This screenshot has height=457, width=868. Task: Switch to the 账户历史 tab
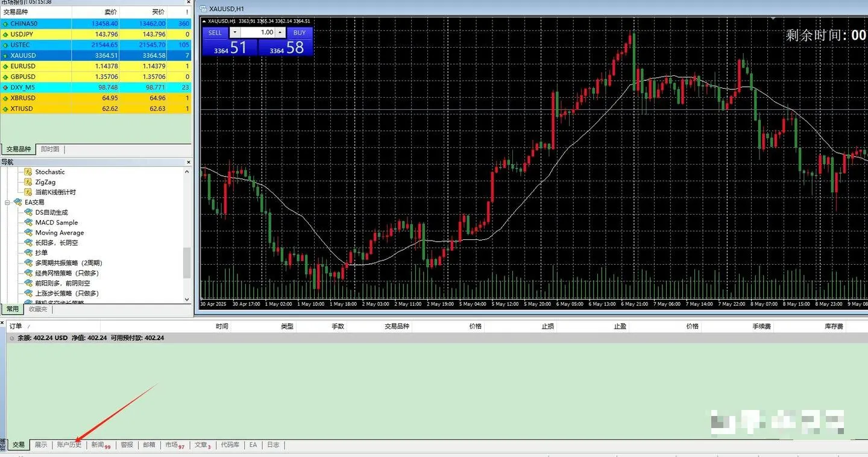(x=69, y=444)
